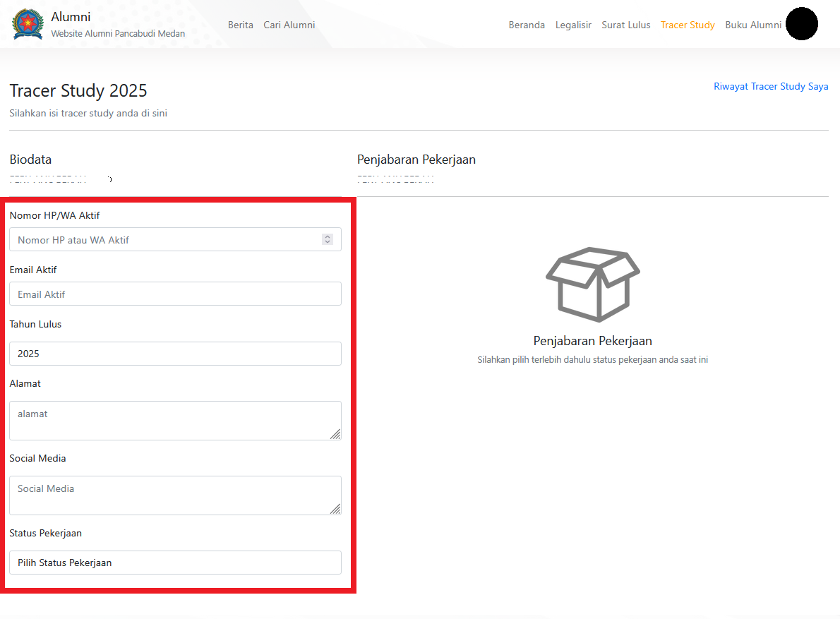
Task: Click the Nomor HP/WA Aktif label
Action: 54,215
